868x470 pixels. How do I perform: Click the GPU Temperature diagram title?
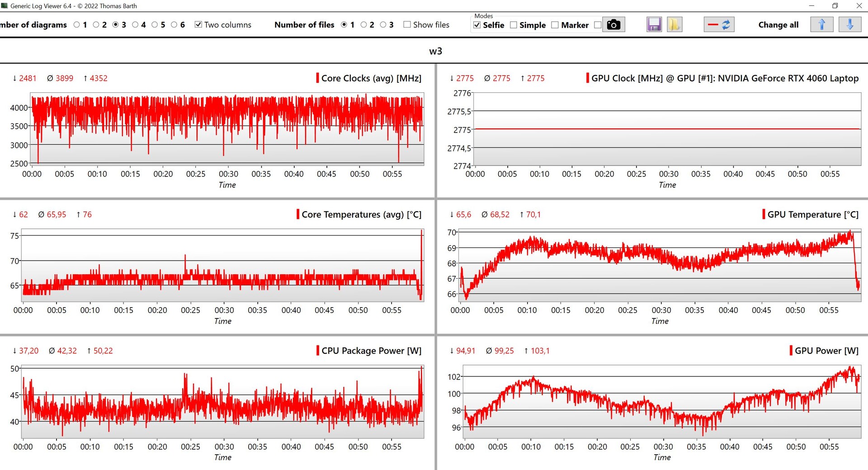(812, 214)
